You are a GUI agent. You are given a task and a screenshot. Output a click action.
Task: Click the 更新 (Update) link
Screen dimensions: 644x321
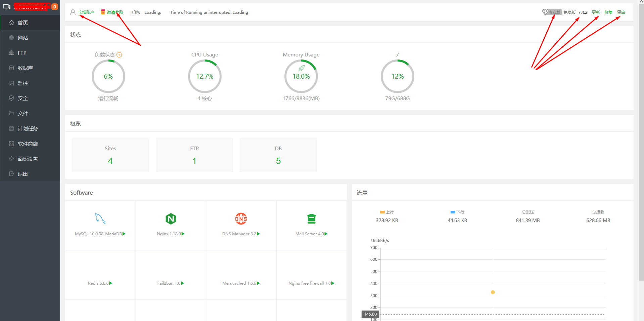click(x=596, y=12)
